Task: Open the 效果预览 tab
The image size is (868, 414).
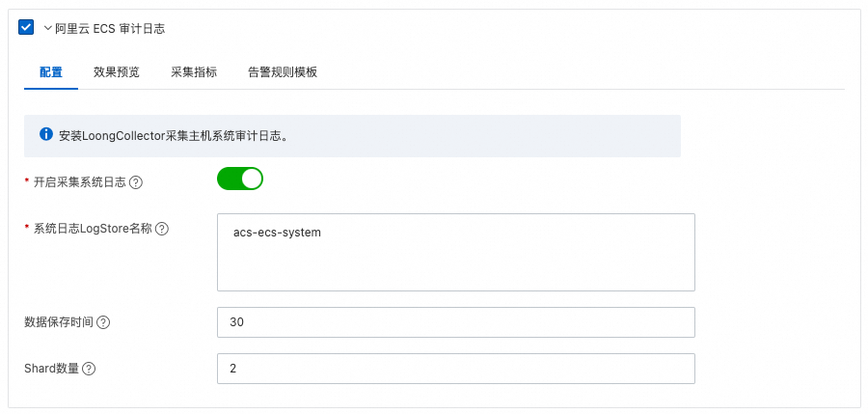Action: (x=117, y=72)
